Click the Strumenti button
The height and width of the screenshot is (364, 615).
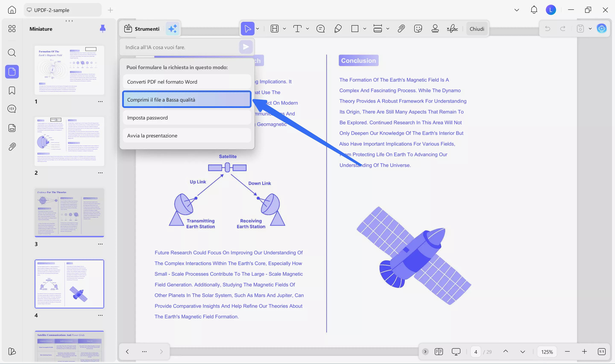[142, 29]
